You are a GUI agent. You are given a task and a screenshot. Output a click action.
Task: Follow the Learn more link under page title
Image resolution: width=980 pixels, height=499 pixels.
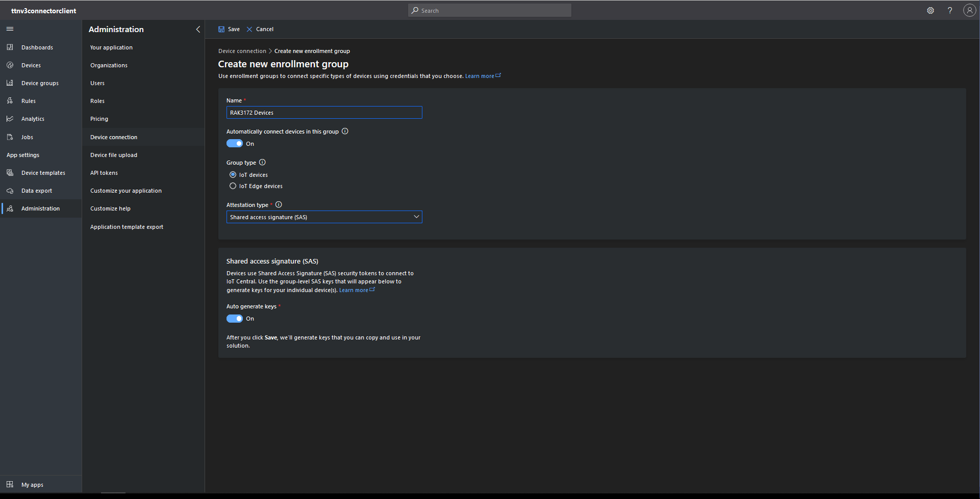coord(480,76)
